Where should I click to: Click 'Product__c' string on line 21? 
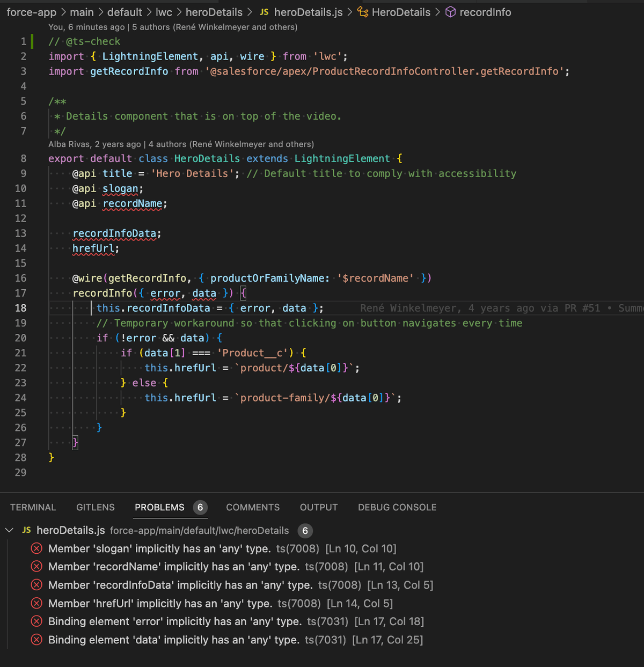[x=253, y=353]
